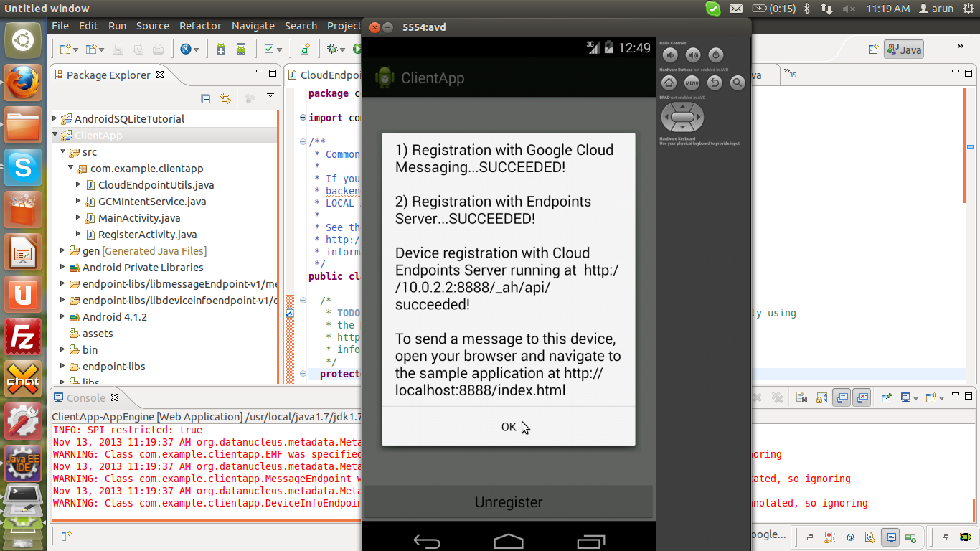Tap Android on-screen back navigation button

tap(427, 541)
